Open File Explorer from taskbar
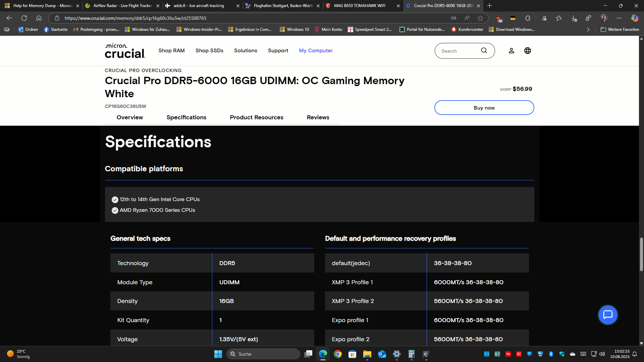Image resolution: width=644 pixels, height=362 pixels. coord(367,354)
